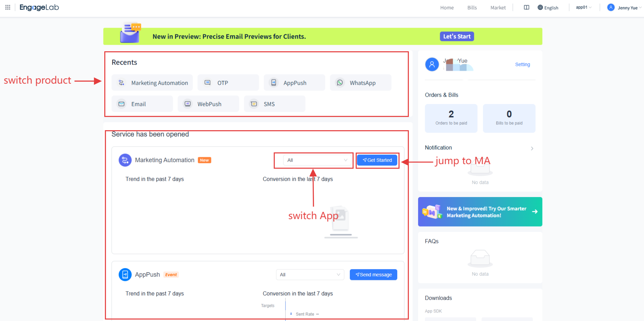Click the Let's Start button
644x321 pixels.
(x=457, y=36)
